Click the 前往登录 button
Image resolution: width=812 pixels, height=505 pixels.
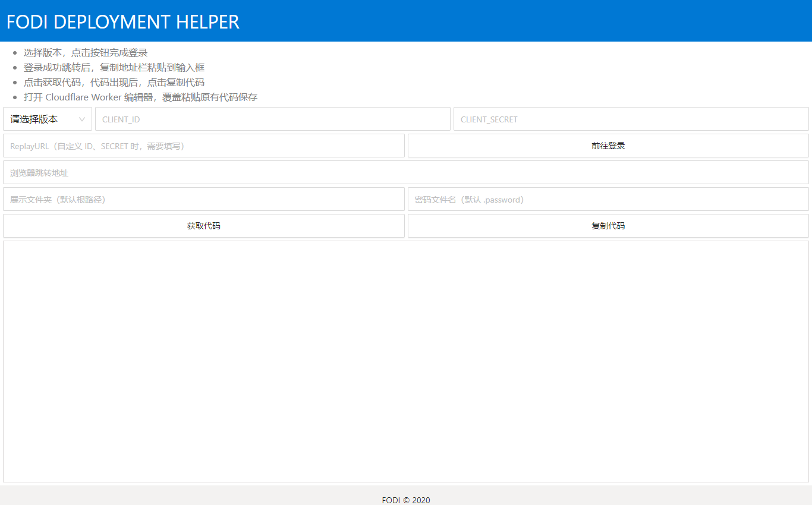click(608, 146)
